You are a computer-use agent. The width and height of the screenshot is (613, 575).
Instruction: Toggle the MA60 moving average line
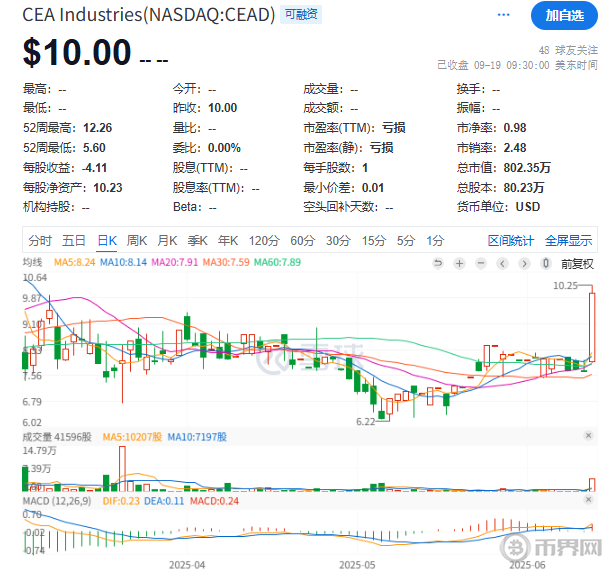pyautogui.click(x=282, y=263)
